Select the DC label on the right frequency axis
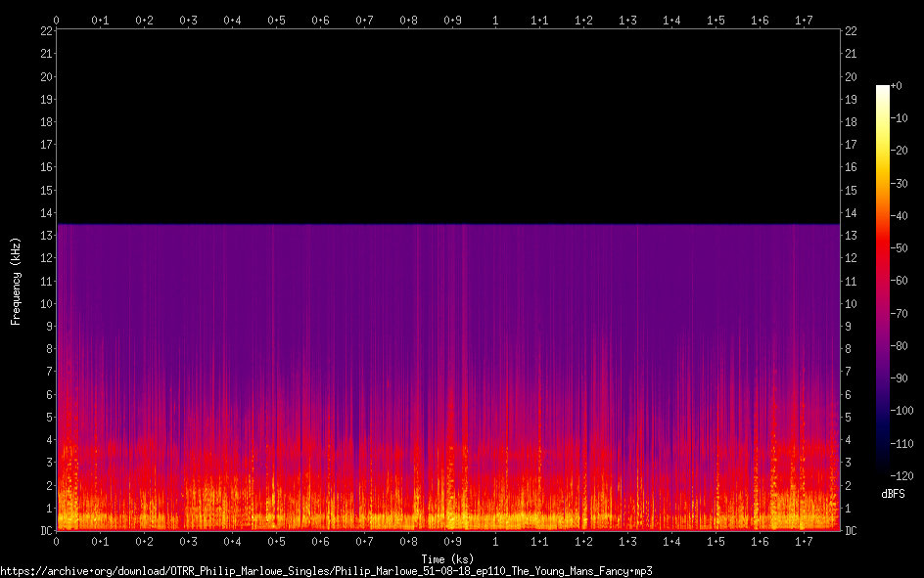The image size is (924, 578). coord(851,531)
